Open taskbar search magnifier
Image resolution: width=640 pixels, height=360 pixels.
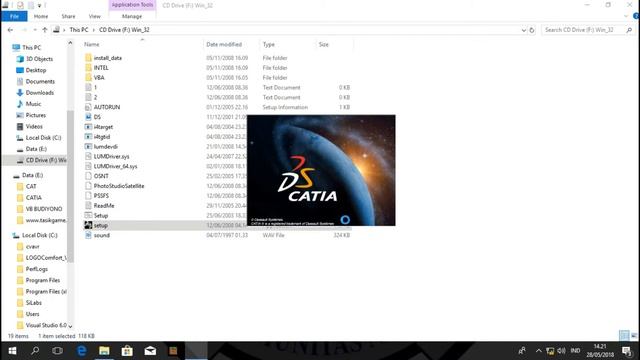pyautogui.click(x=35, y=351)
